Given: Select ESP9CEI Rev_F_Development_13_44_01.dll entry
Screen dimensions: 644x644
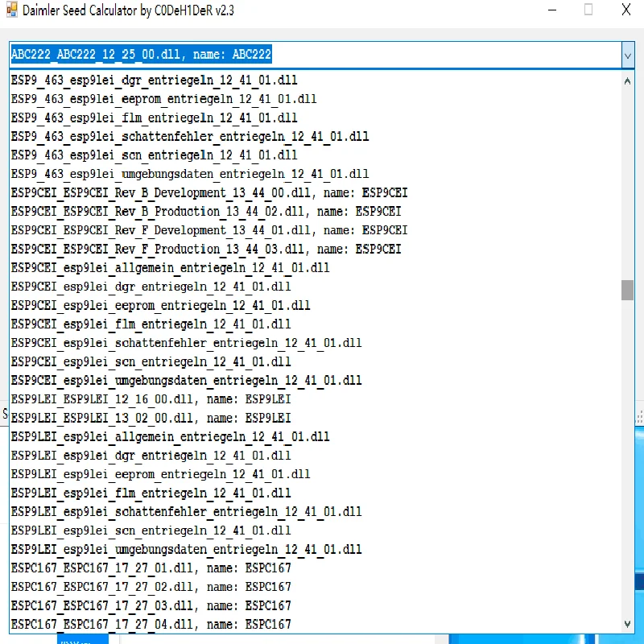Looking at the screenshot, I should tap(316, 230).
